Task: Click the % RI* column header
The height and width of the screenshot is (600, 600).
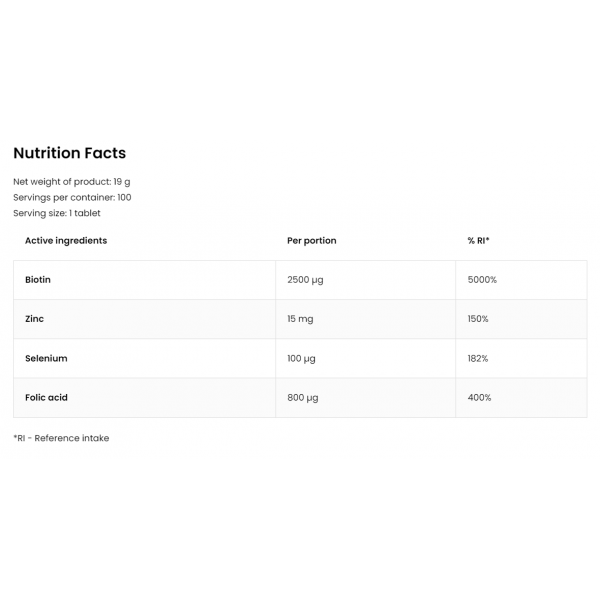Action: (478, 240)
